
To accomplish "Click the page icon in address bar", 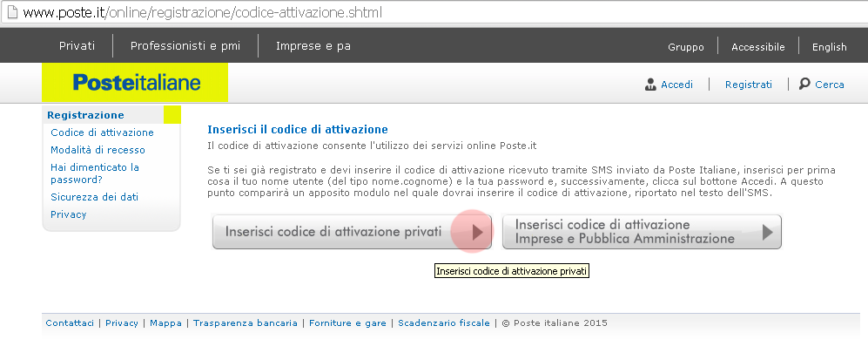I will coord(11,12).
